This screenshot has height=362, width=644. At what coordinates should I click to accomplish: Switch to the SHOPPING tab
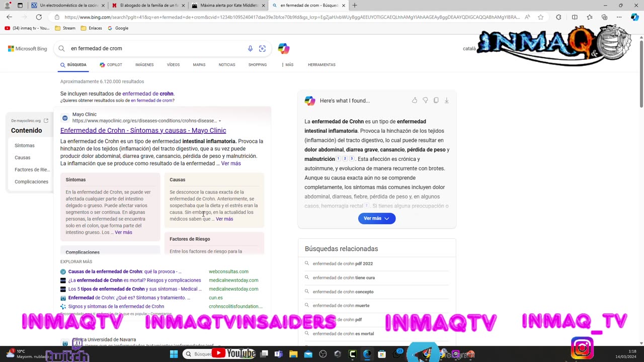(x=258, y=65)
